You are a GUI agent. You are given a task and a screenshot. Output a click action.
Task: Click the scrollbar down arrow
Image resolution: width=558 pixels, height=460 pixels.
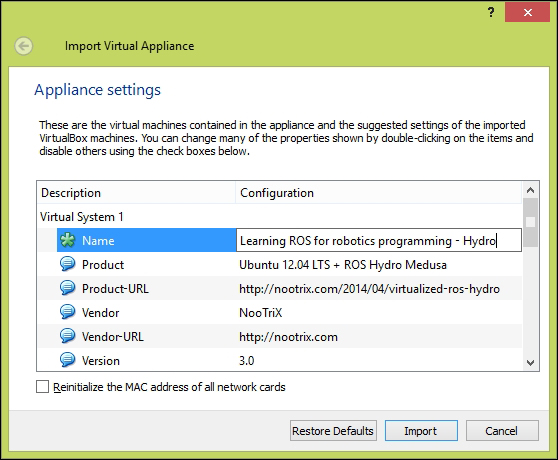click(x=530, y=363)
